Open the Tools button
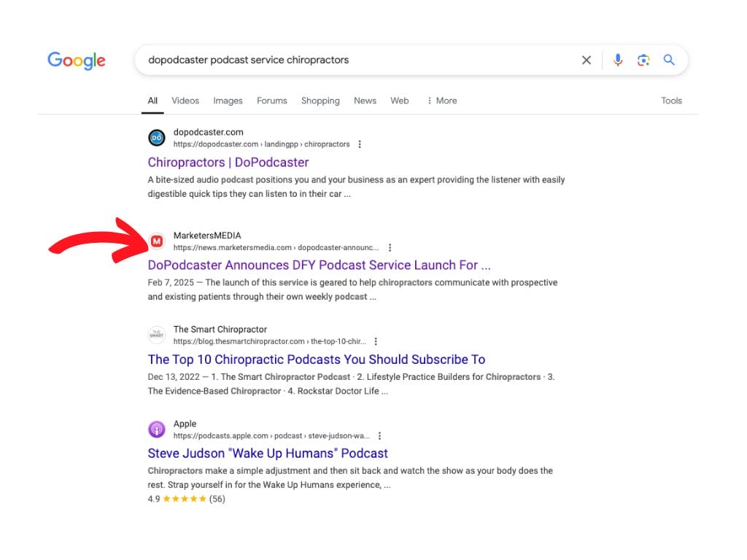Screen dimensions: 747x560 (671, 101)
